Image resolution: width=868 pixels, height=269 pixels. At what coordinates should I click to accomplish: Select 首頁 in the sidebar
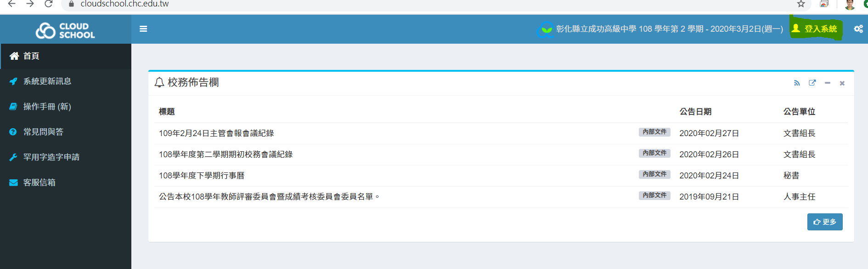point(66,56)
